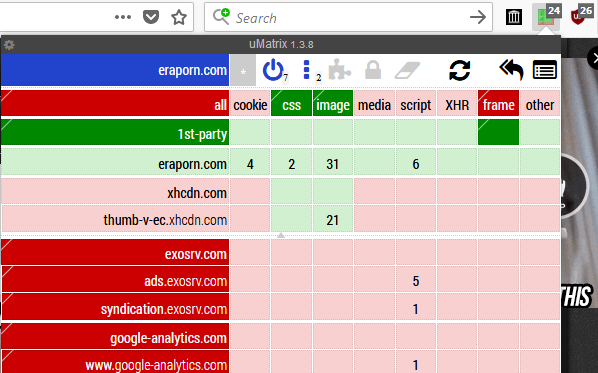598x373 pixels.
Task: Toggle the cookie column header
Action: [x=250, y=104]
